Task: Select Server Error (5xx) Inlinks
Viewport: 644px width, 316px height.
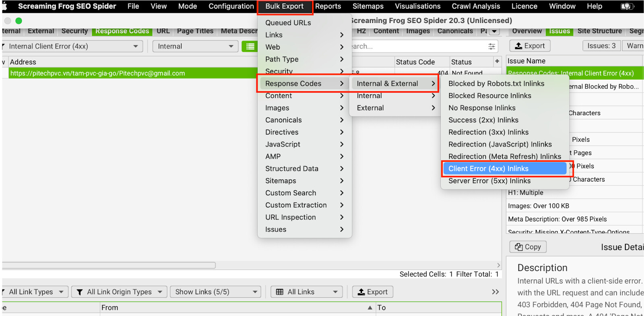Action: pyautogui.click(x=505, y=181)
